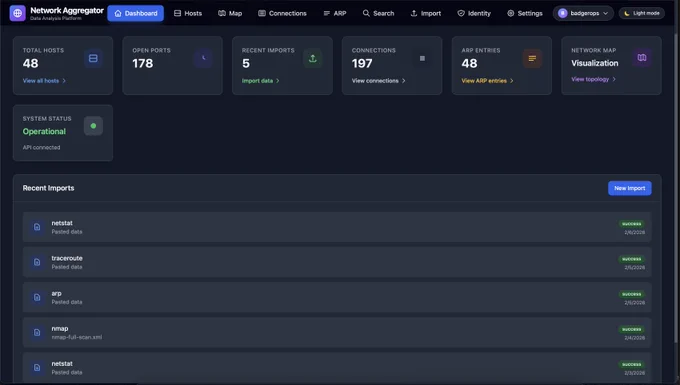
Task: Follow the View ARP entries link
Action: [487, 81]
